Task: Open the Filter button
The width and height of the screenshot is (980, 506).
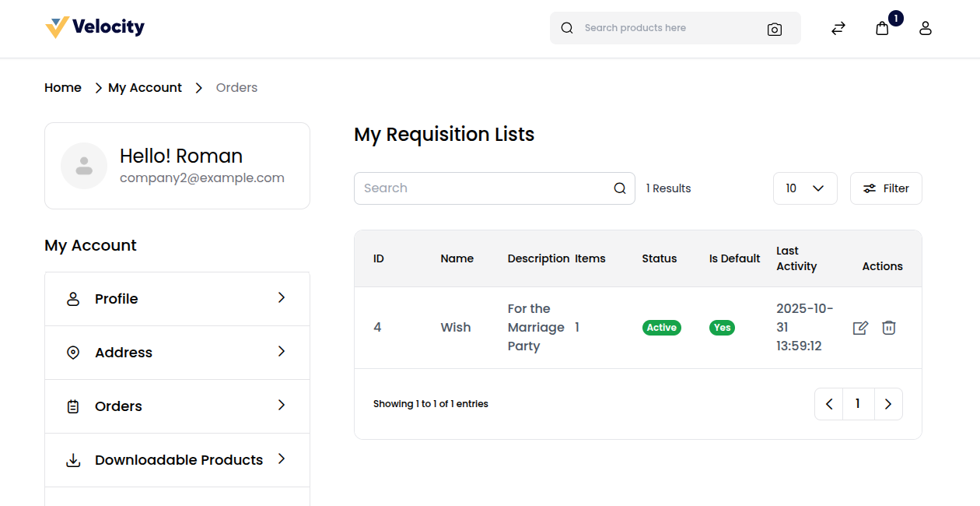Action: [x=886, y=188]
